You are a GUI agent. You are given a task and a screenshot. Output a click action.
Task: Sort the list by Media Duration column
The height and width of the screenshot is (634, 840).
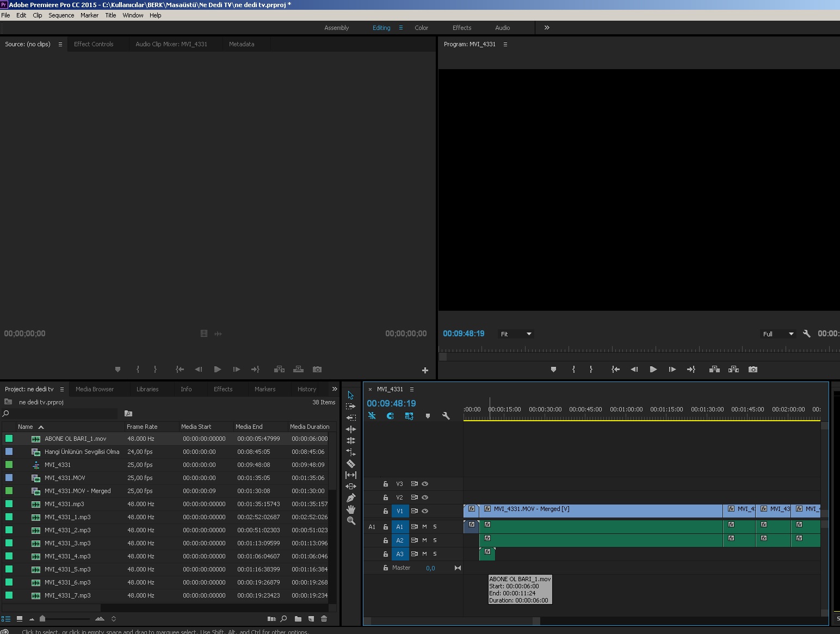(x=310, y=427)
